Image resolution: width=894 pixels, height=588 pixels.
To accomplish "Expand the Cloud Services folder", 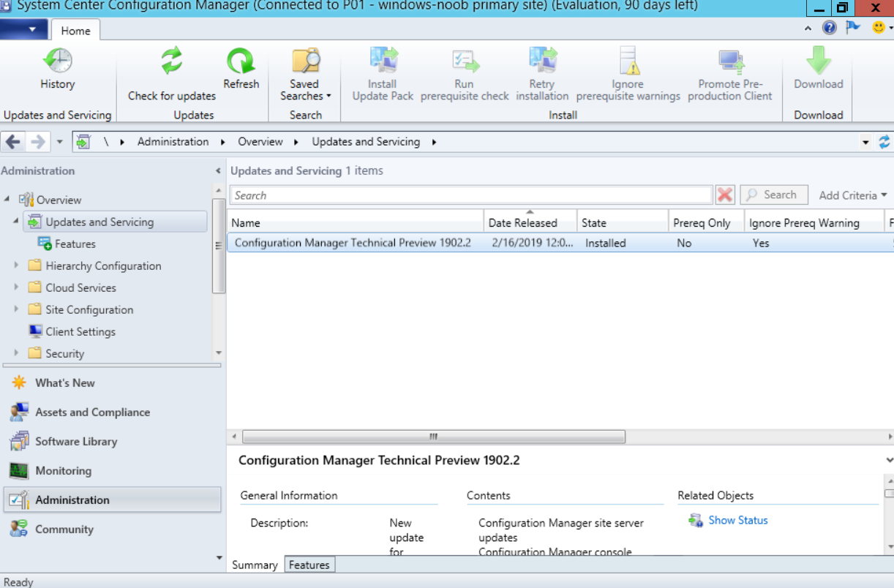I will click(16, 287).
